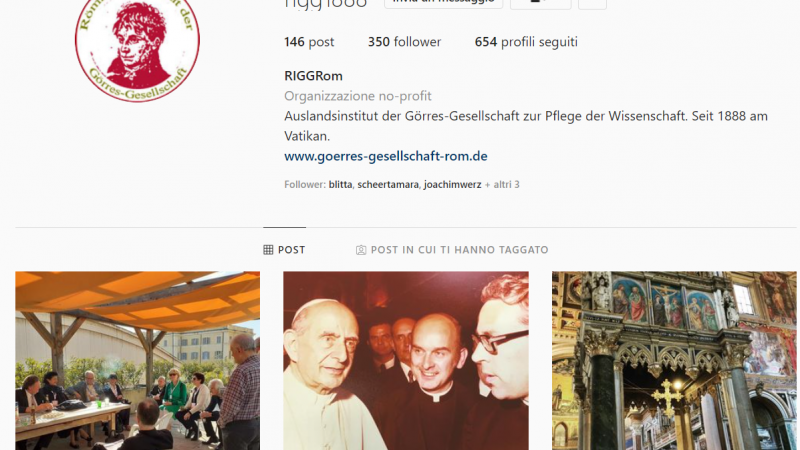Send a message via Invia un messaggio
Screen dimensions: 800x450
coord(443,3)
